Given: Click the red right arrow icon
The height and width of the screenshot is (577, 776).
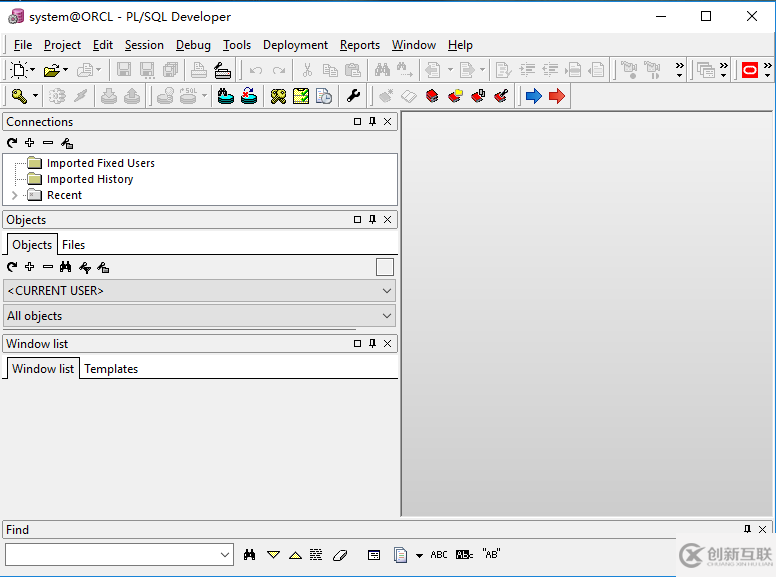Looking at the screenshot, I should coord(557,96).
